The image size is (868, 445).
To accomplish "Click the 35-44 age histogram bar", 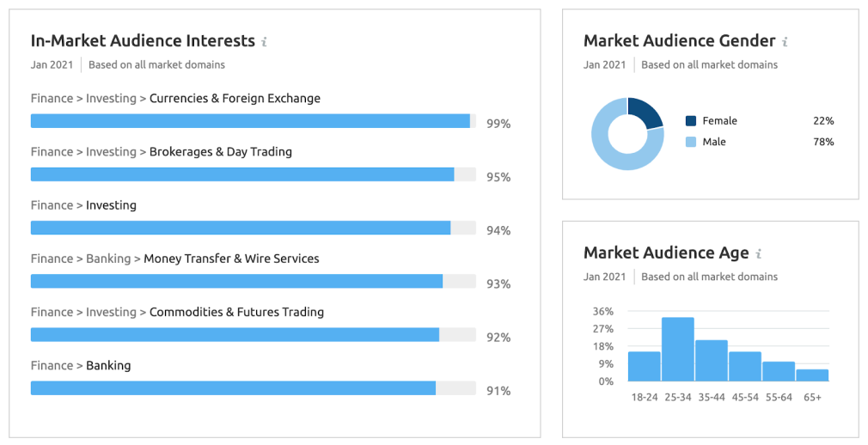I will tap(712, 360).
